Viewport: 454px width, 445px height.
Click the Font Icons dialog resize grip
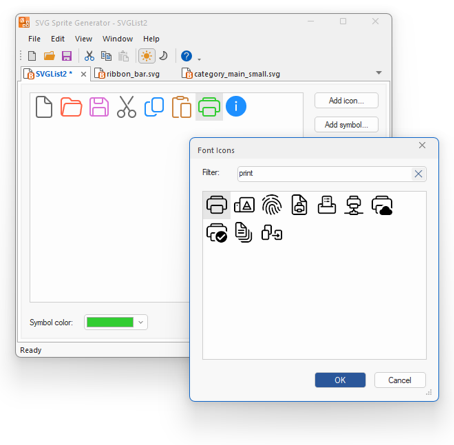pyautogui.click(x=429, y=392)
